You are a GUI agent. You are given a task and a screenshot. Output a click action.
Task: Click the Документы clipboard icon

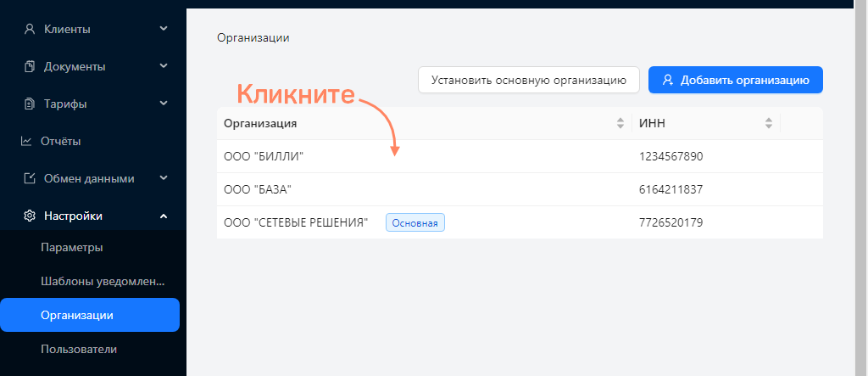pos(30,66)
